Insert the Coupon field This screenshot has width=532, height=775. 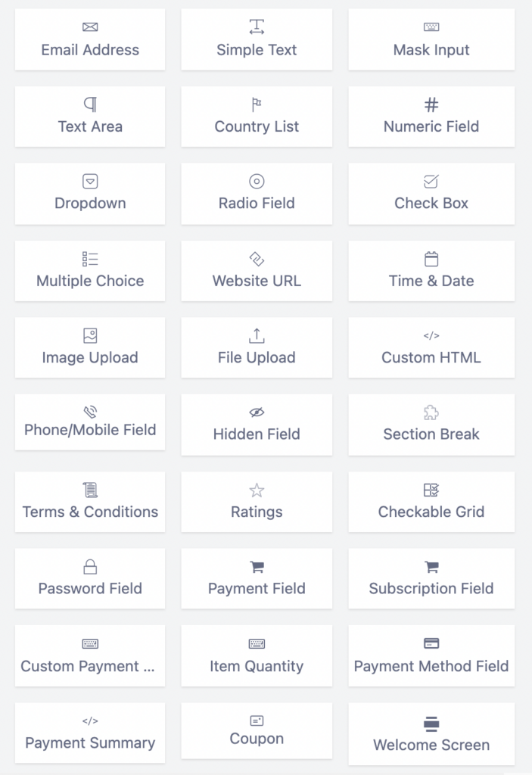[257, 731]
